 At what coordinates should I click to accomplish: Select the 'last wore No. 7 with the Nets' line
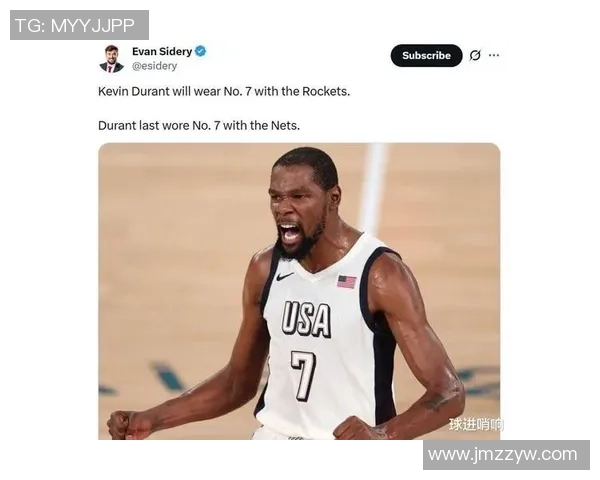(199, 126)
